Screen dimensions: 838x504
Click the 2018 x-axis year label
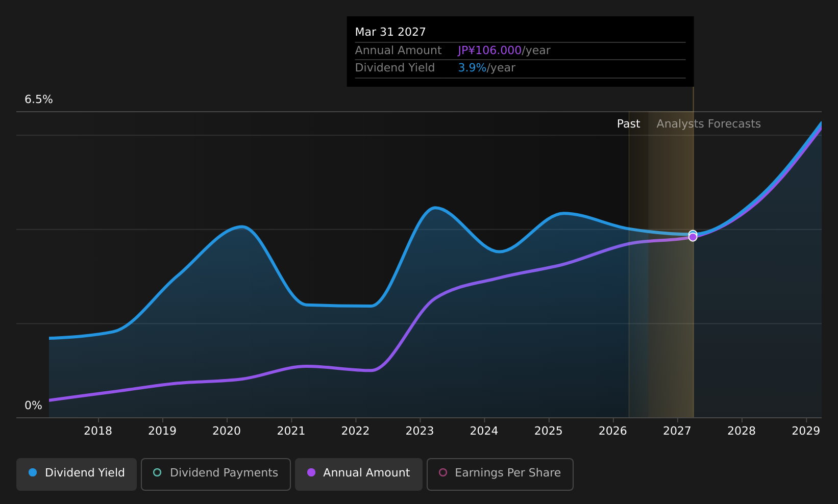click(98, 431)
